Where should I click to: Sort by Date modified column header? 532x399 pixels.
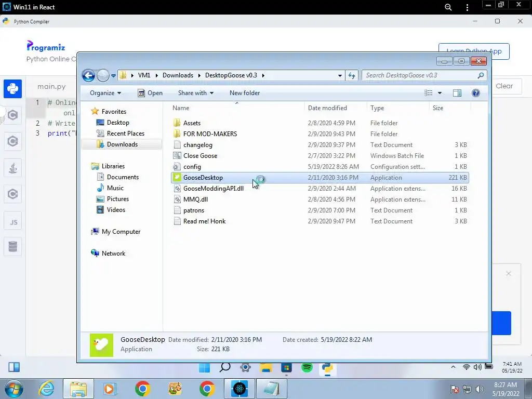(x=336, y=108)
